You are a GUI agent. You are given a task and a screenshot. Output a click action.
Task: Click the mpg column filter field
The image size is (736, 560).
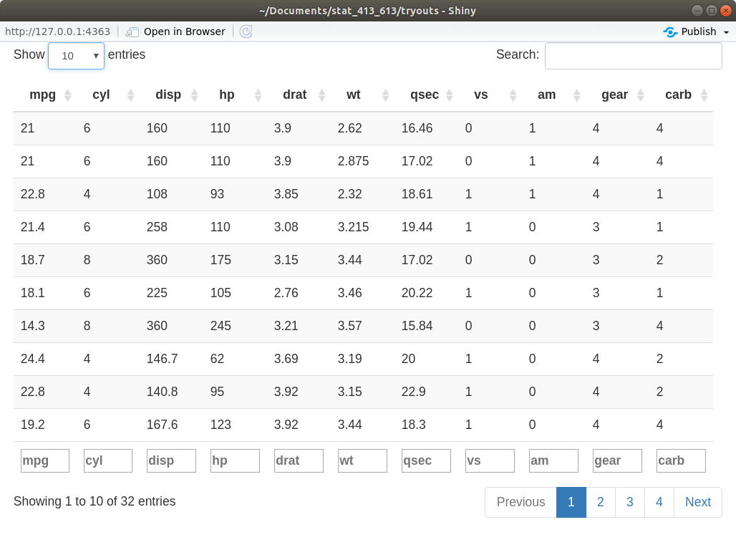click(45, 460)
